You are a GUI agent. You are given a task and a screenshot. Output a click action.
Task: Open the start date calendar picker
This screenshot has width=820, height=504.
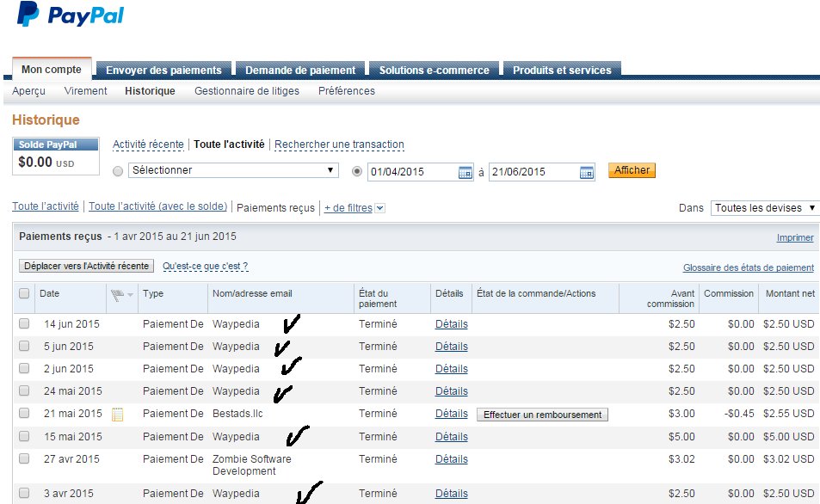click(x=465, y=172)
